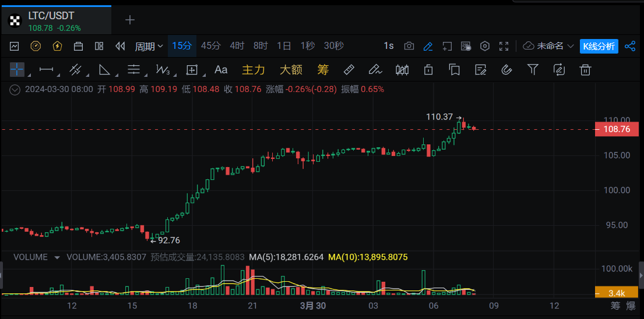
Task: Click the K线分析 button
Action: tap(599, 46)
